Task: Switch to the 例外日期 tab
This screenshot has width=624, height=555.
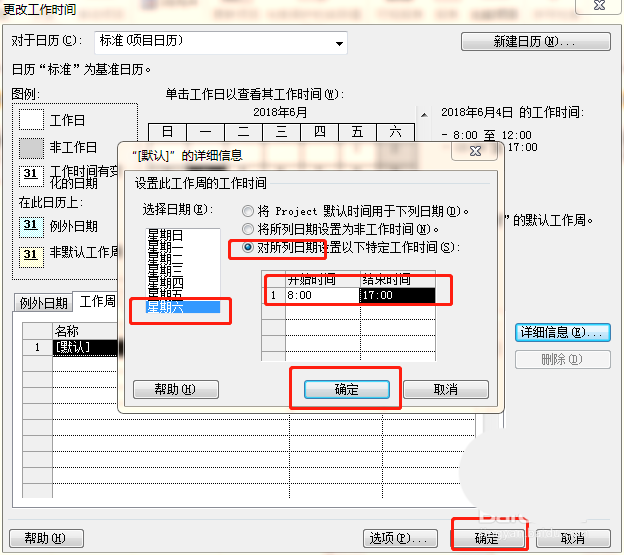Action: pyautogui.click(x=43, y=302)
